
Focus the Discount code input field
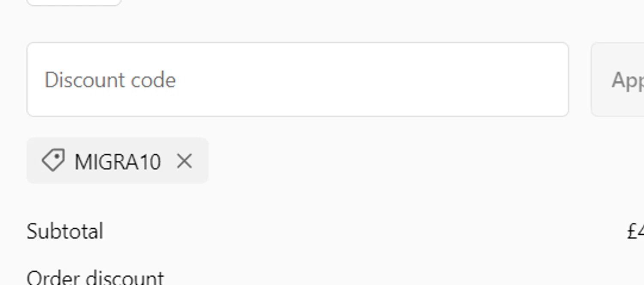point(297,80)
